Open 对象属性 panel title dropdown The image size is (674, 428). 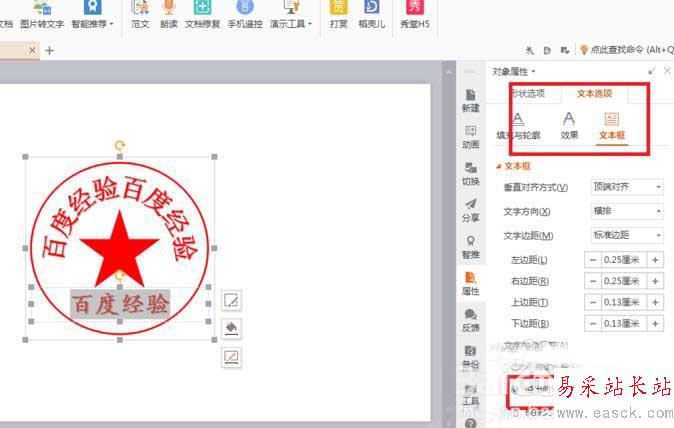coord(514,72)
